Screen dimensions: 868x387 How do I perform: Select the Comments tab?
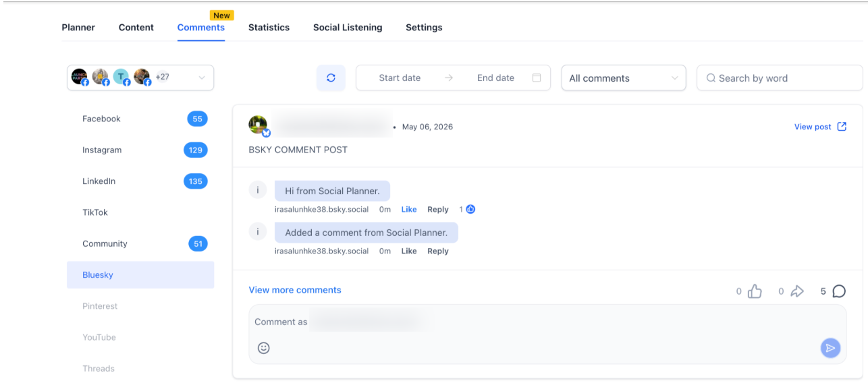[x=201, y=28]
